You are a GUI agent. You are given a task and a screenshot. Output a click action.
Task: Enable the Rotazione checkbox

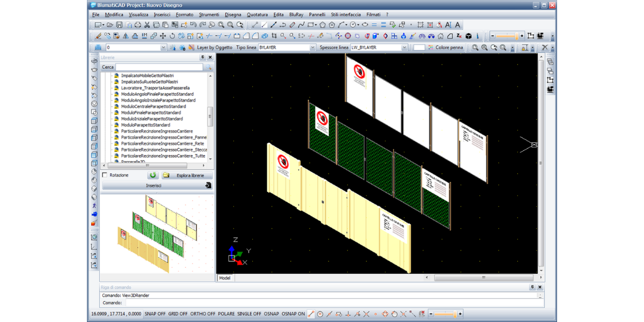tap(105, 175)
